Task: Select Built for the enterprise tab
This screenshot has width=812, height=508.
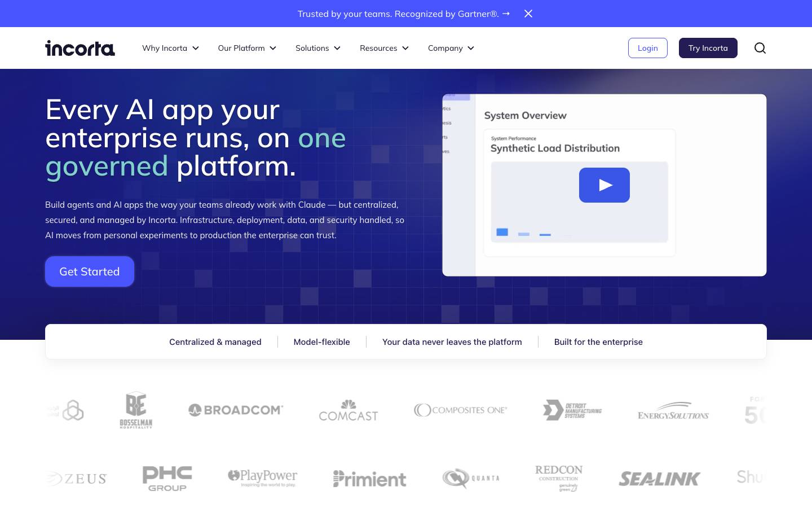Action: pyautogui.click(x=598, y=342)
